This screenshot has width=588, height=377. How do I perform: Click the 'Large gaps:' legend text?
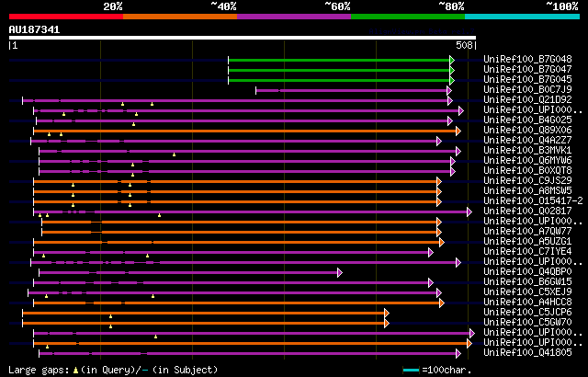point(39,371)
